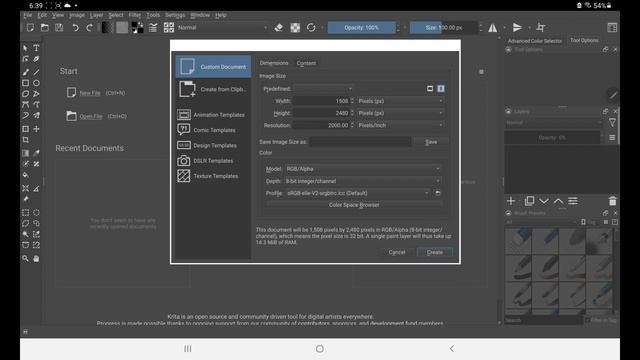
Task: Click the Save Image Size as field
Action: [360, 142]
